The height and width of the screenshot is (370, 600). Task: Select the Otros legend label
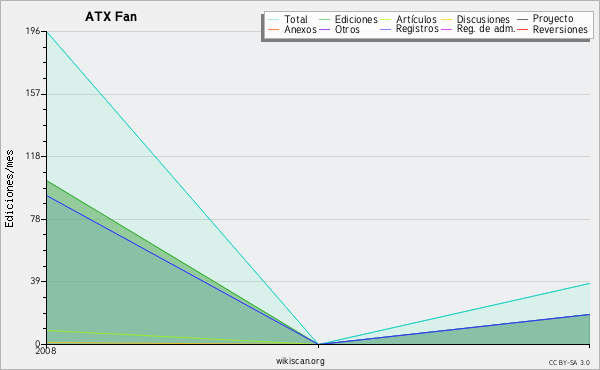click(347, 29)
